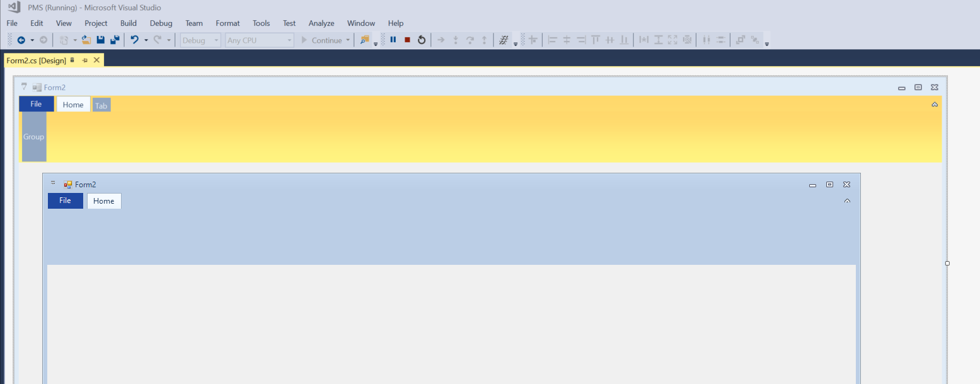
Task: Click the Send to Back icon
Action: tap(755, 40)
